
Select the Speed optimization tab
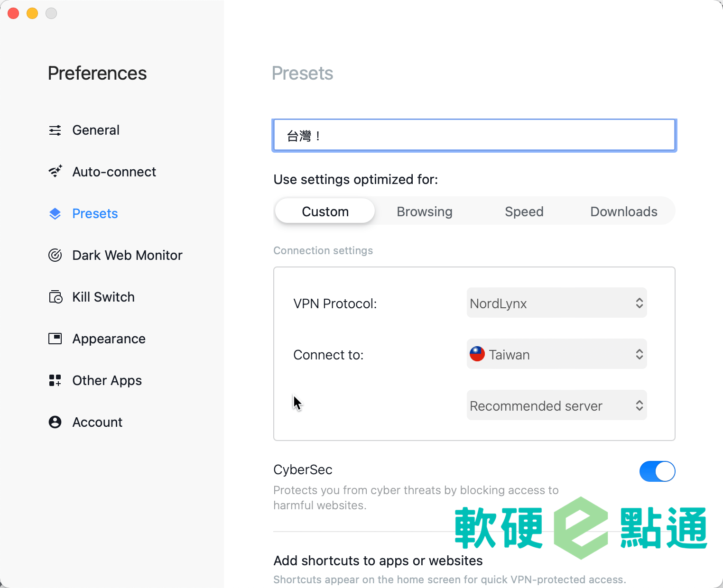pos(524,211)
